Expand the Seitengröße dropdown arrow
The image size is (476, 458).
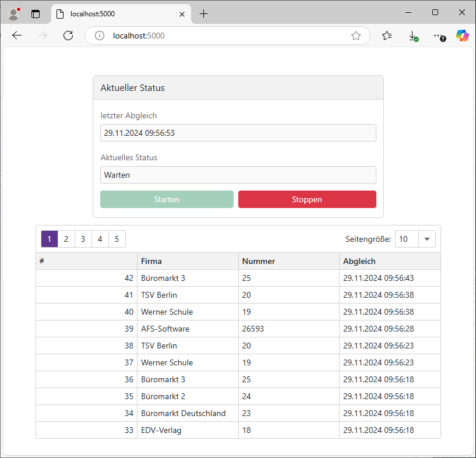[427, 239]
